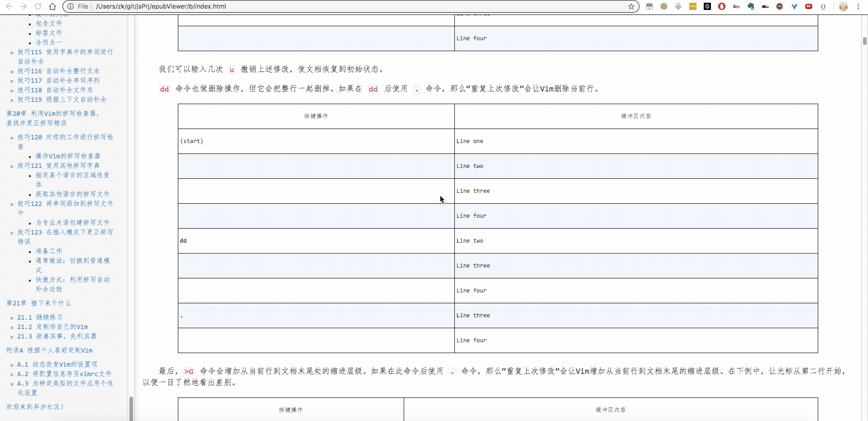Click the file info icon in address bar

(x=70, y=6)
